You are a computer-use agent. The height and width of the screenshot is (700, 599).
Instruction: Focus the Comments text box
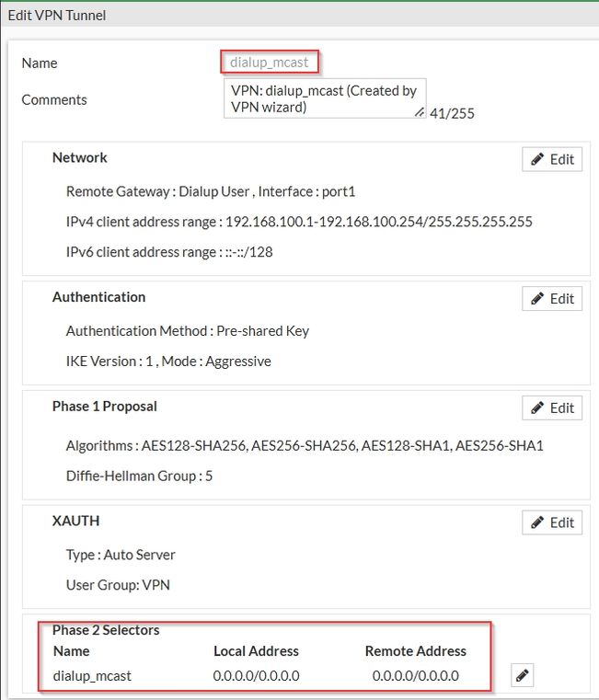[x=322, y=98]
